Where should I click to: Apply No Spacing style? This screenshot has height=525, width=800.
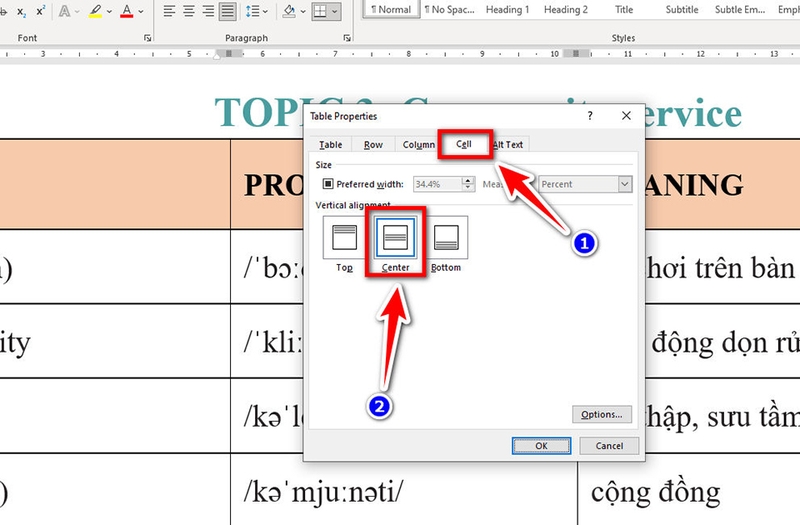(449, 9)
